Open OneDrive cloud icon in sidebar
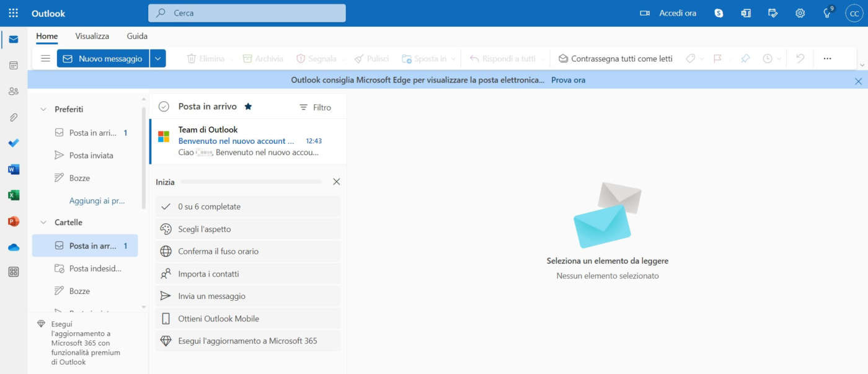The image size is (868, 374). [14, 247]
